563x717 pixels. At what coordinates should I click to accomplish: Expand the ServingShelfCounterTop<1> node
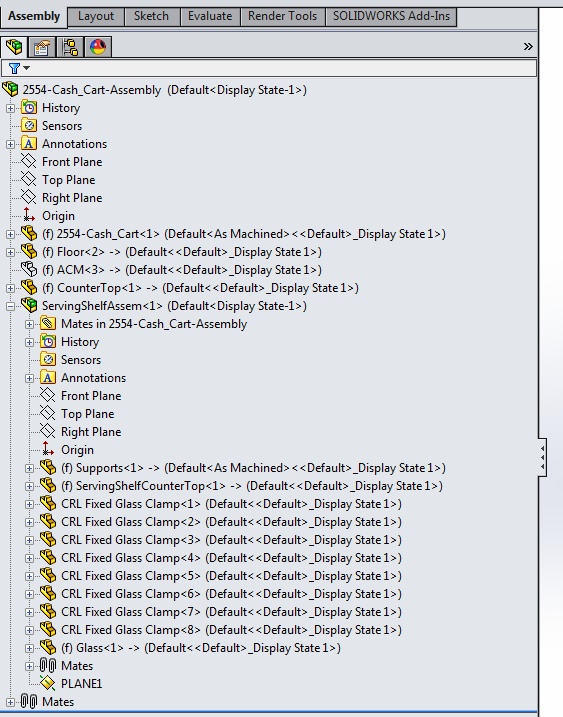click(x=29, y=487)
